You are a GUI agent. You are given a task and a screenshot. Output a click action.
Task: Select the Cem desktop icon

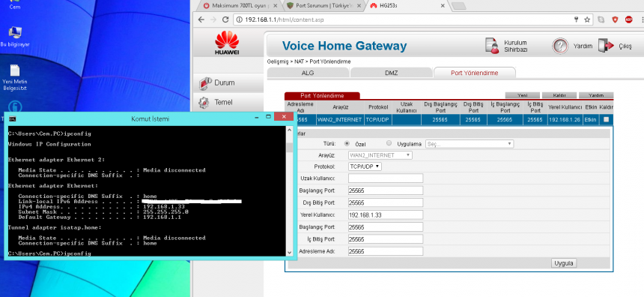pos(15,5)
